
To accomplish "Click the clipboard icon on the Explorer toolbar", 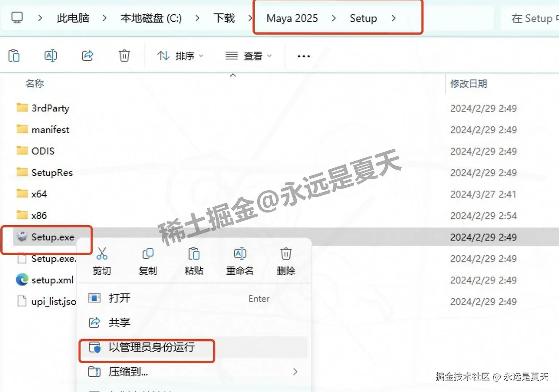I will (15, 55).
